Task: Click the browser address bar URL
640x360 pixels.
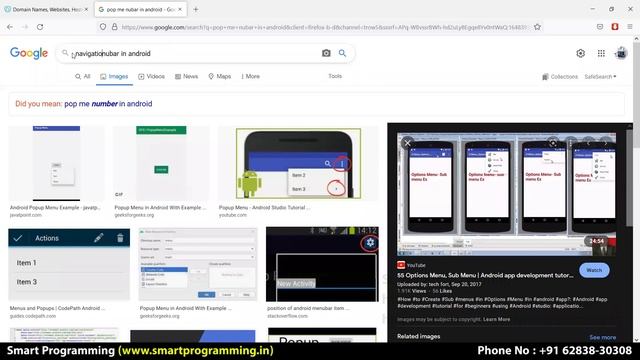Action: point(324,27)
